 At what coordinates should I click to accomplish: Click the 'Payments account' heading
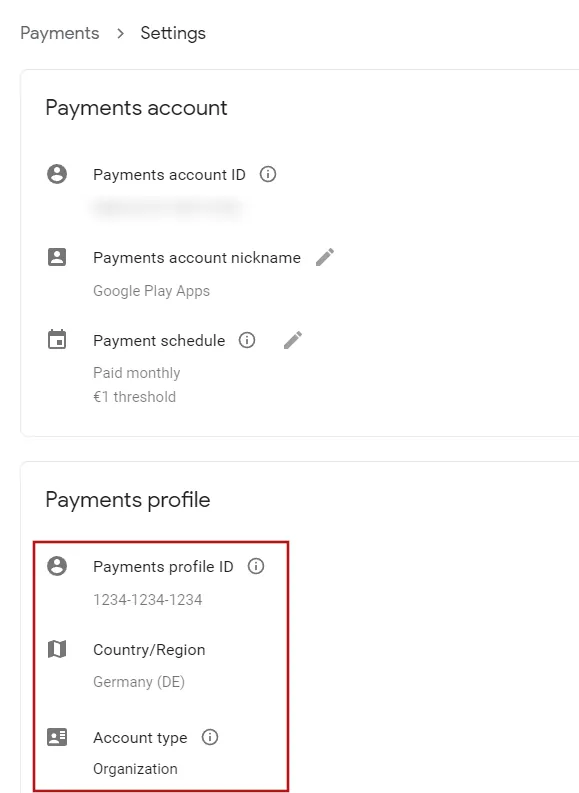point(137,108)
